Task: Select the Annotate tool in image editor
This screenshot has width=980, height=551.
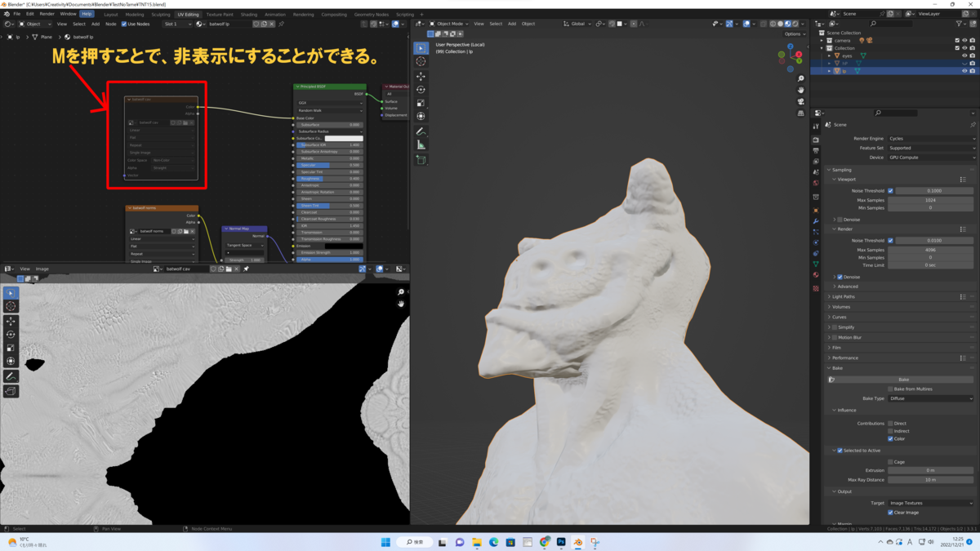Action: tap(11, 376)
